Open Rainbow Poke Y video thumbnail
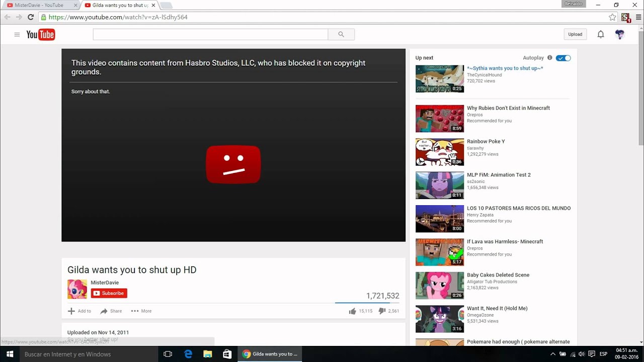644x362 pixels. point(440,152)
